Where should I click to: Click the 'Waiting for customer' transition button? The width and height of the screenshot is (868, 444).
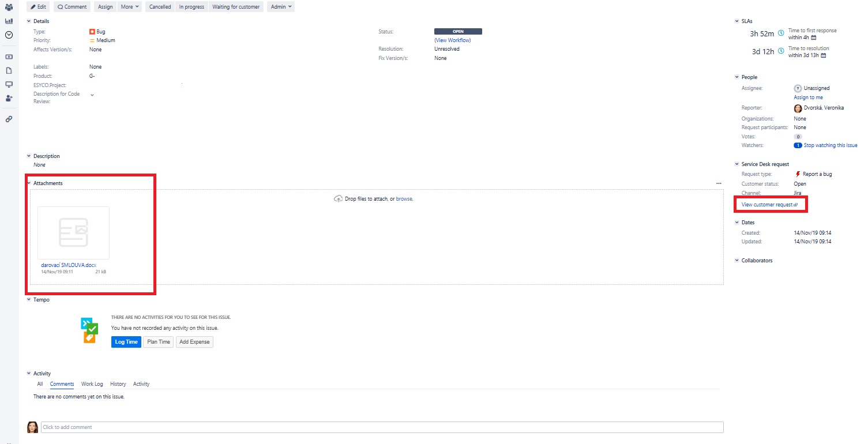236,7
